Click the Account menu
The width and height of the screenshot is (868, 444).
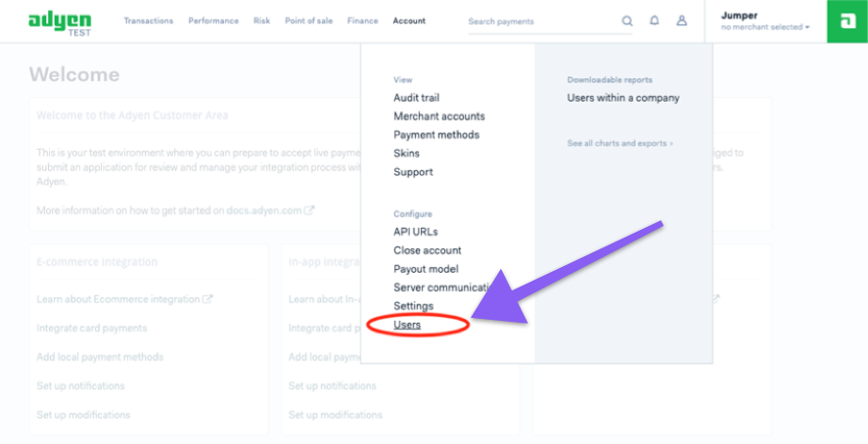click(409, 21)
